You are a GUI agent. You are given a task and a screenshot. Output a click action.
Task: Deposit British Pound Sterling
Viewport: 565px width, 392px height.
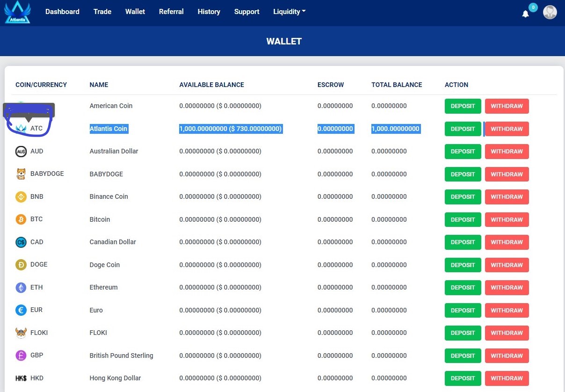463,356
